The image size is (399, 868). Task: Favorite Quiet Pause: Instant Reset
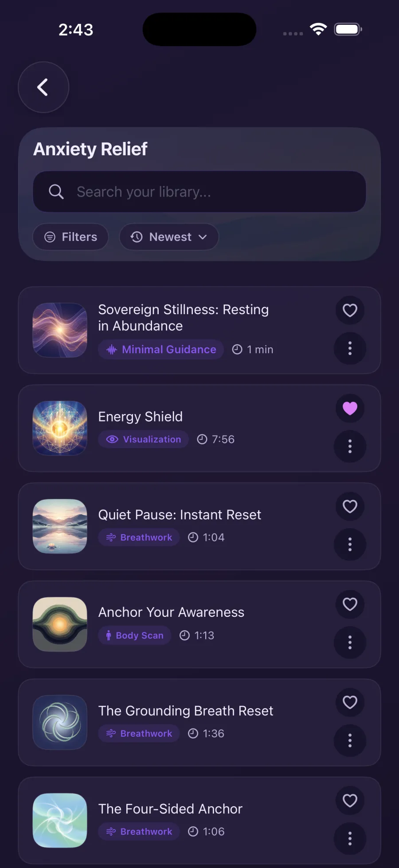tap(350, 506)
